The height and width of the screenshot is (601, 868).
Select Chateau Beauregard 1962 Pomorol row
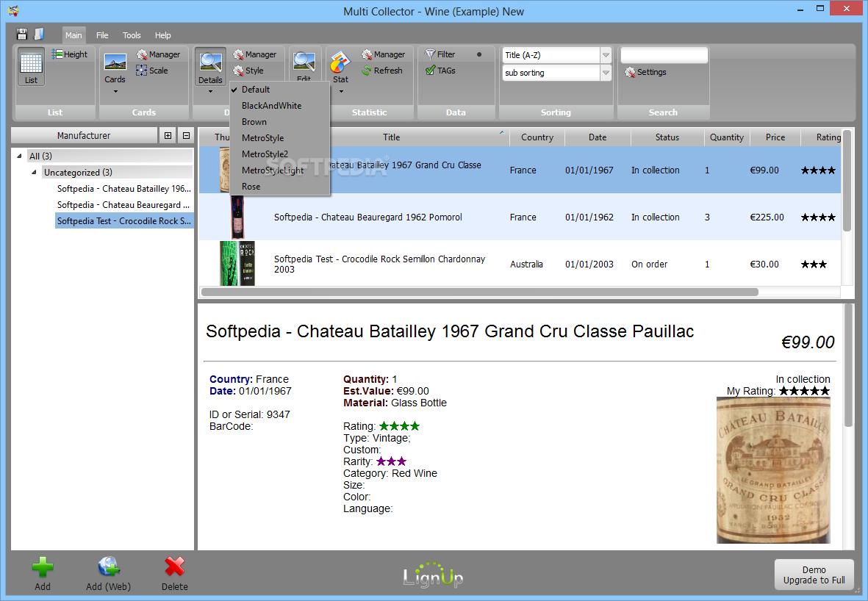tap(519, 217)
